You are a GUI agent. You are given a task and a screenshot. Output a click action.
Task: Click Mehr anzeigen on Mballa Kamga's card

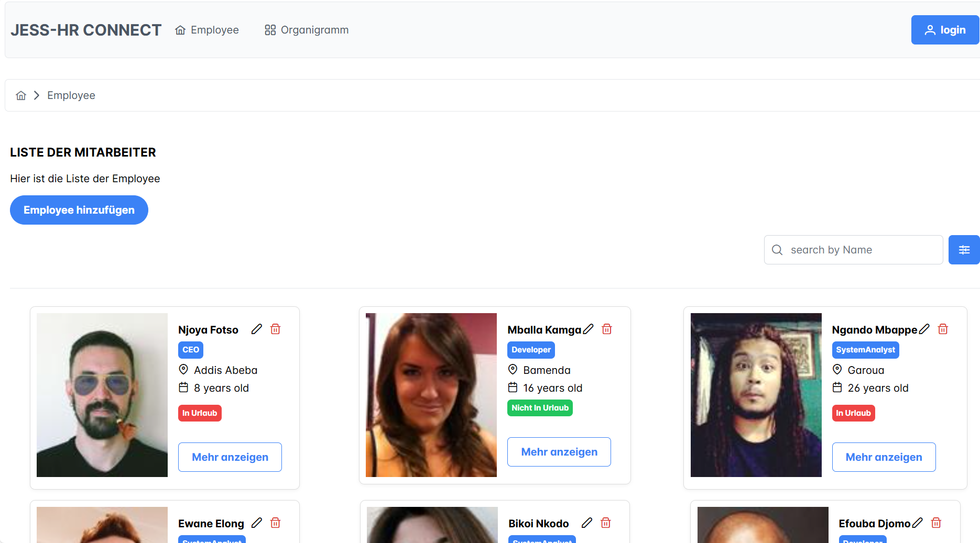[559, 452]
